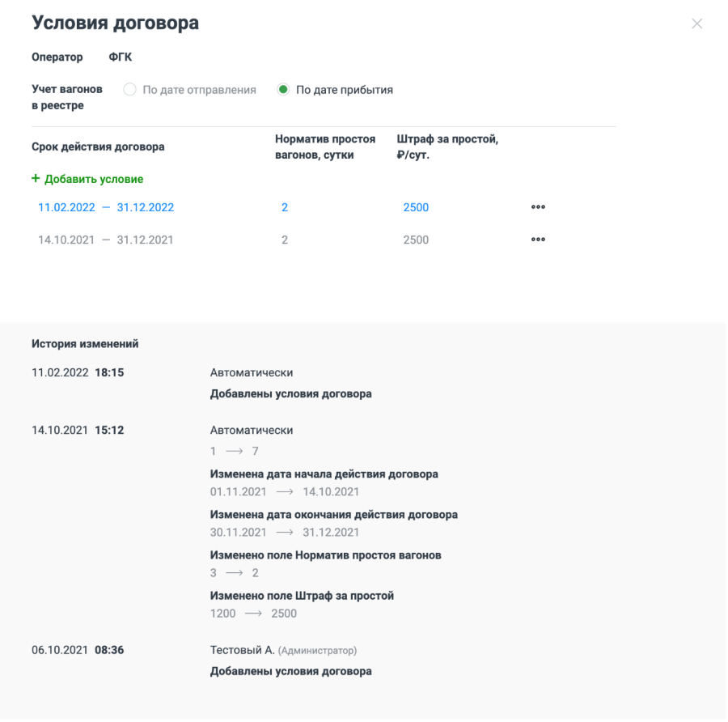The image size is (728, 722).
Task: Close the contract terms dialog
Action: [697, 24]
